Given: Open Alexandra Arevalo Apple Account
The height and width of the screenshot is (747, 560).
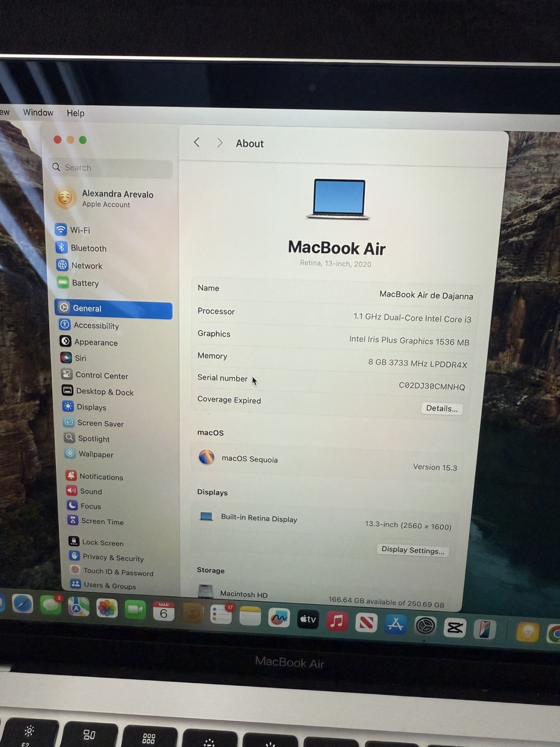Looking at the screenshot, I should (104, 198).
